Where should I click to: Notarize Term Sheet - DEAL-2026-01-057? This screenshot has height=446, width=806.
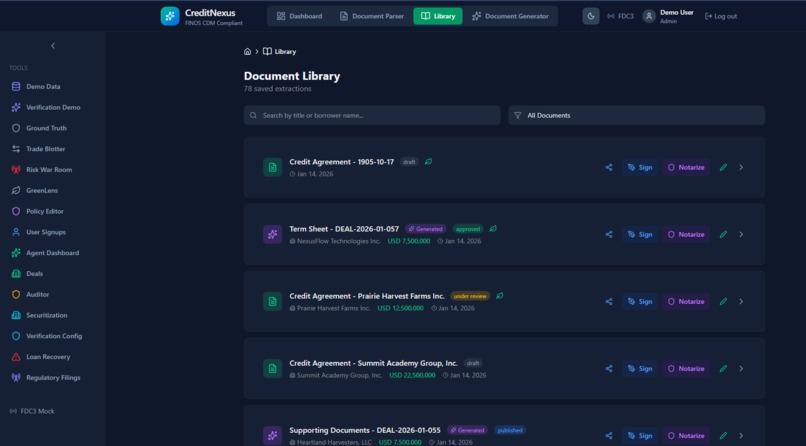[686, 234]
